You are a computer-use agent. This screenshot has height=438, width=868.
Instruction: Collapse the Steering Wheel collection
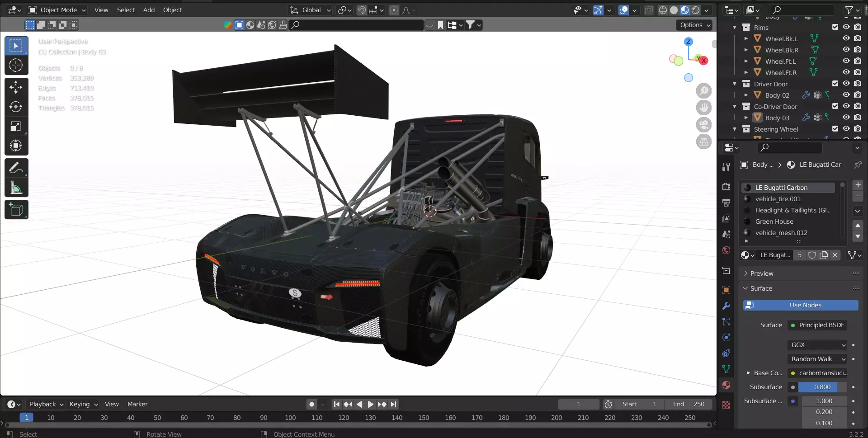tap(734, 129)
